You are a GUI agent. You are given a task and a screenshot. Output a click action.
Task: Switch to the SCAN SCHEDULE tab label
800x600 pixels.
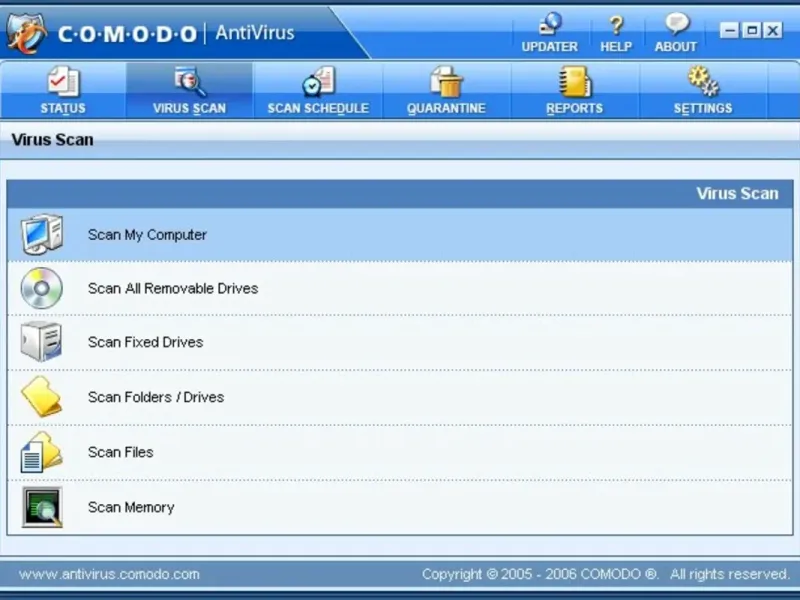(x=318, y=108)
